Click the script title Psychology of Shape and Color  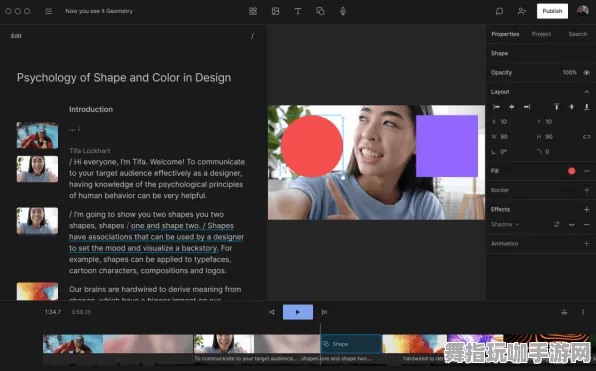point(124,78)
